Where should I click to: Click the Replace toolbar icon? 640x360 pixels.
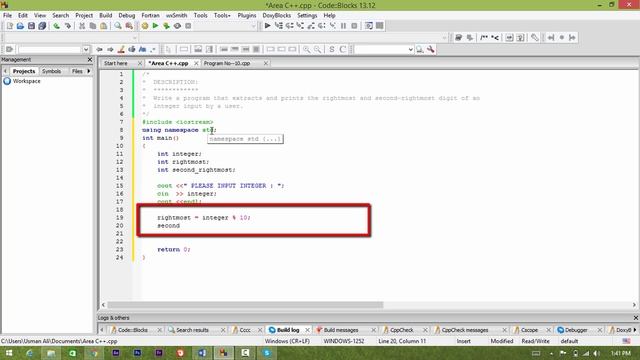click(129, 26)
